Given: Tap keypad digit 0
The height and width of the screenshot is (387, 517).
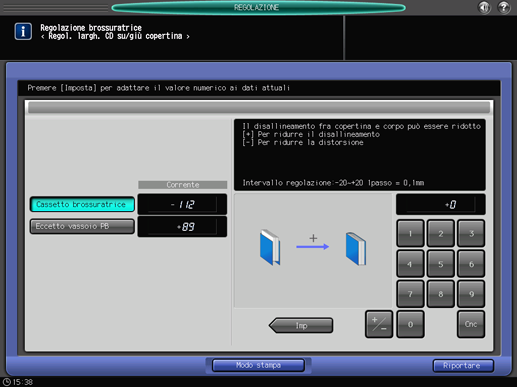Looking at the screenshot, I should pyautogui.click(x=410, y=324).
